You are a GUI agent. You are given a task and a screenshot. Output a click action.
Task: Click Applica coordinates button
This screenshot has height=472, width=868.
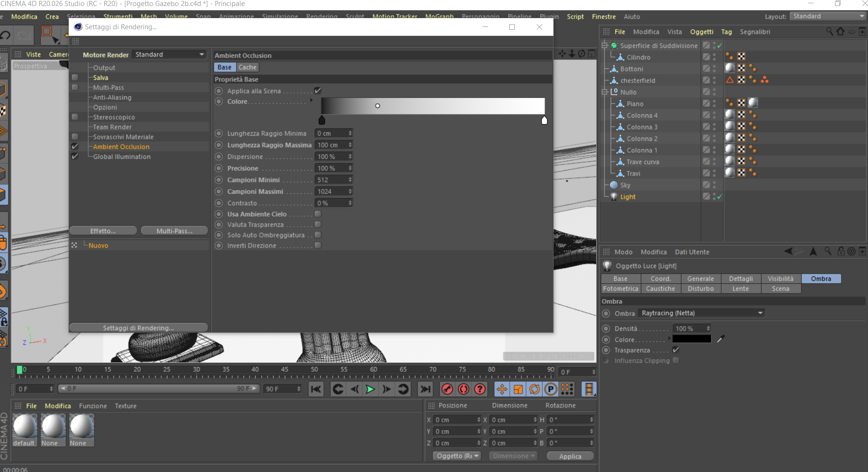[570, 456]
